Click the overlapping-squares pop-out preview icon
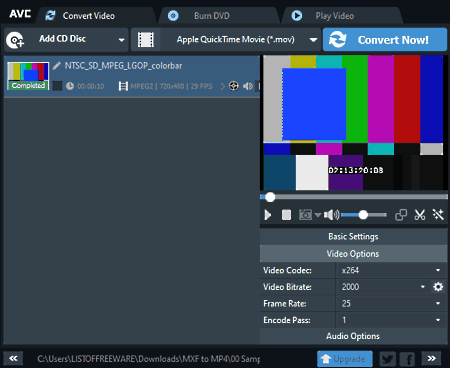Viewport: 450px width, 368px height. pos(401,215)
